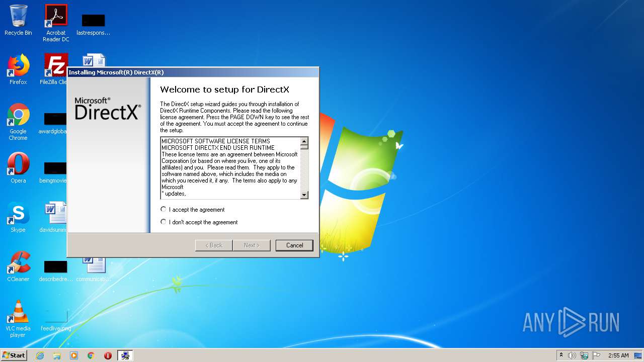Click the clock showing 2:55 AM
Viewport: 644px width, 362px height.
(x=618, y=355)
